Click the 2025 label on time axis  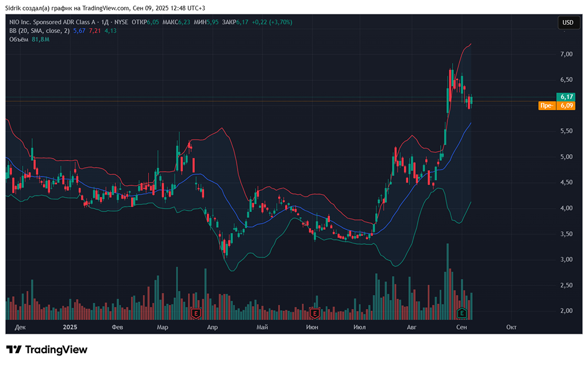pyautogui.click(x=70, y=327)
